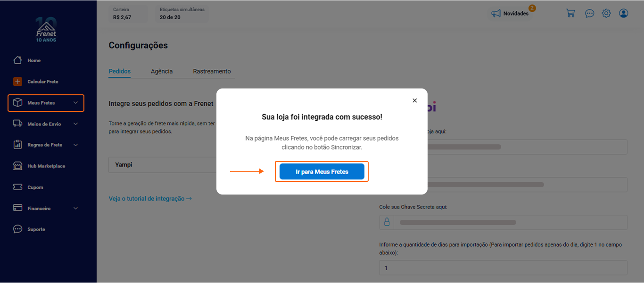
Task: Click the Home house icon in sidebar
Action: (x=18, y=60)
